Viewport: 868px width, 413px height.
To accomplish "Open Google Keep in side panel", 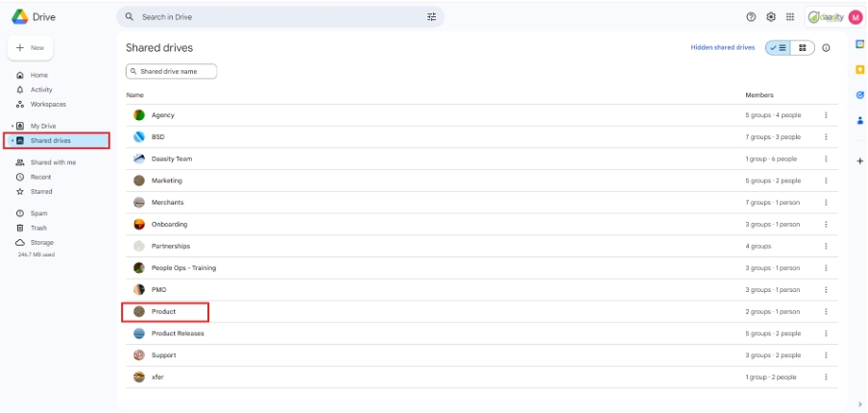I will (x=859, y=69).
